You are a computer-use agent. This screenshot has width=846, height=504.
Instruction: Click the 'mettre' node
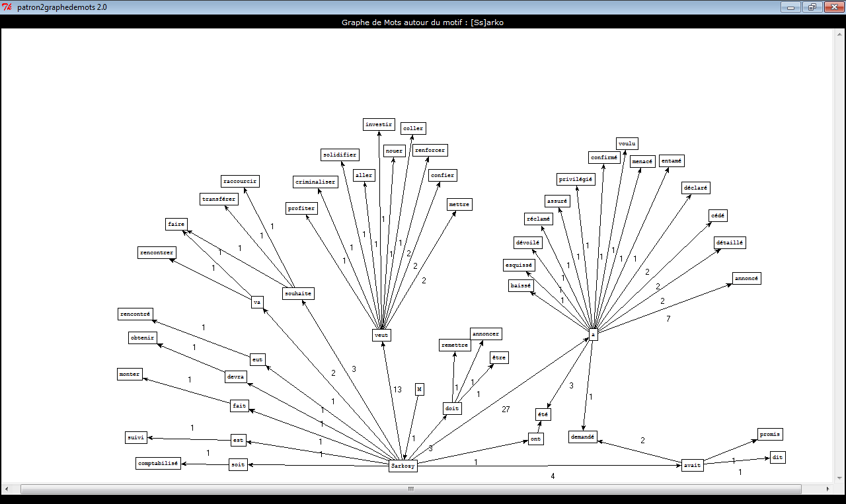459,204
